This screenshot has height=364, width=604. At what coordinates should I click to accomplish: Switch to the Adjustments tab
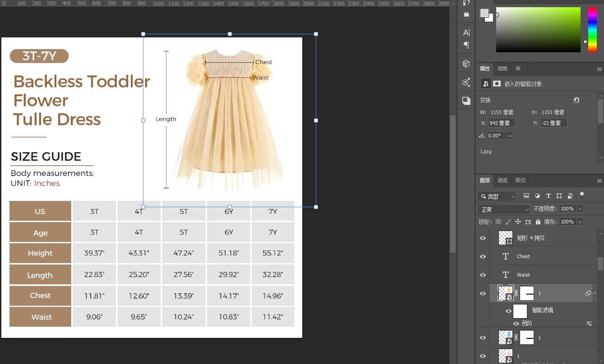pos(502,68)
